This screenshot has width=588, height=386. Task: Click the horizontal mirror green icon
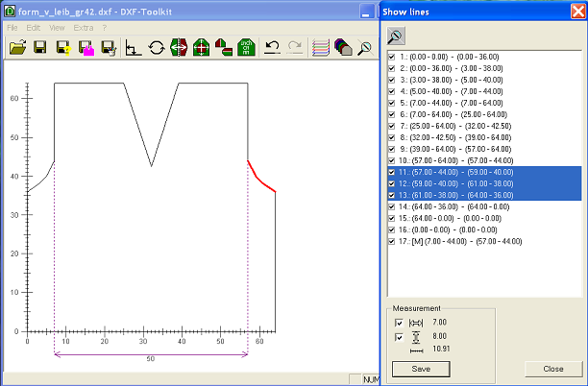click(x=178, y=46)
